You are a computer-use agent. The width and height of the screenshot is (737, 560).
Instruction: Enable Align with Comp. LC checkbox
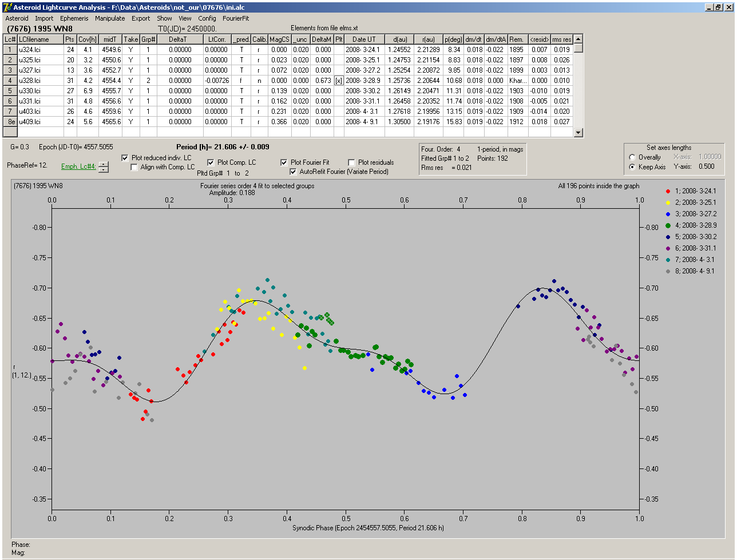(x=134, y=167)
